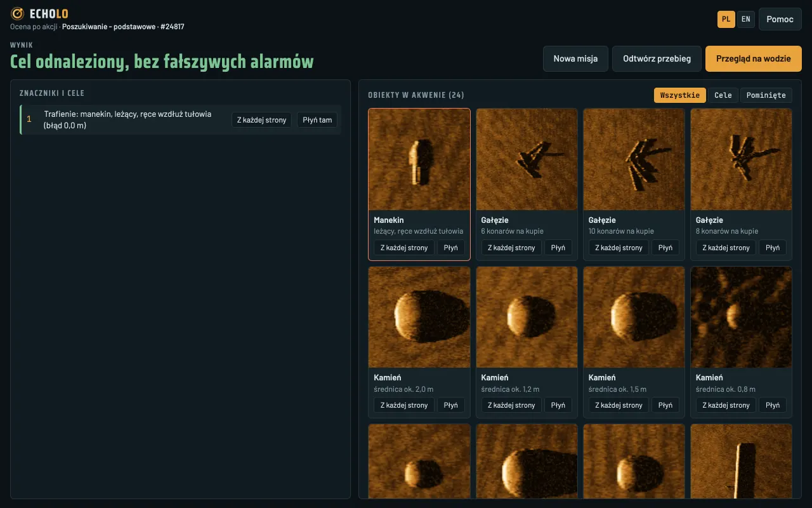Click 'Płyń' on the 10 konarów Gałęzie card
The width and height of the screenshot is (812, 508).
(665, 248)
